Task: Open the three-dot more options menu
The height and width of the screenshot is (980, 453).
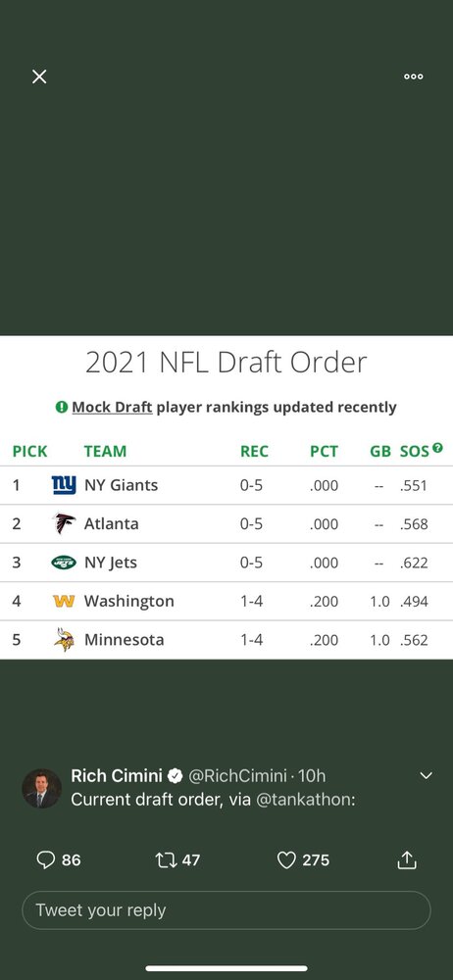Action: [x=413, y=76]
